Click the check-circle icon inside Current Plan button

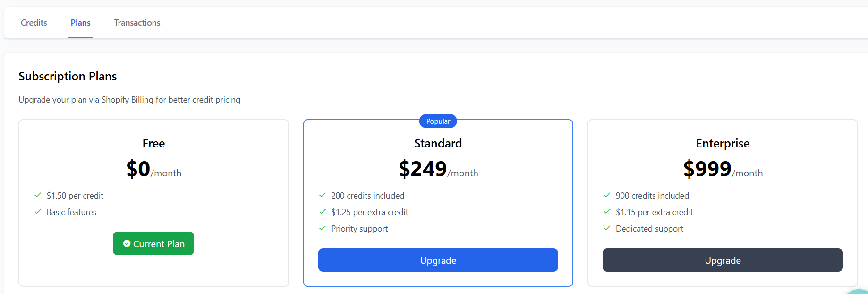pyautogui.click(x=127, y=243)
